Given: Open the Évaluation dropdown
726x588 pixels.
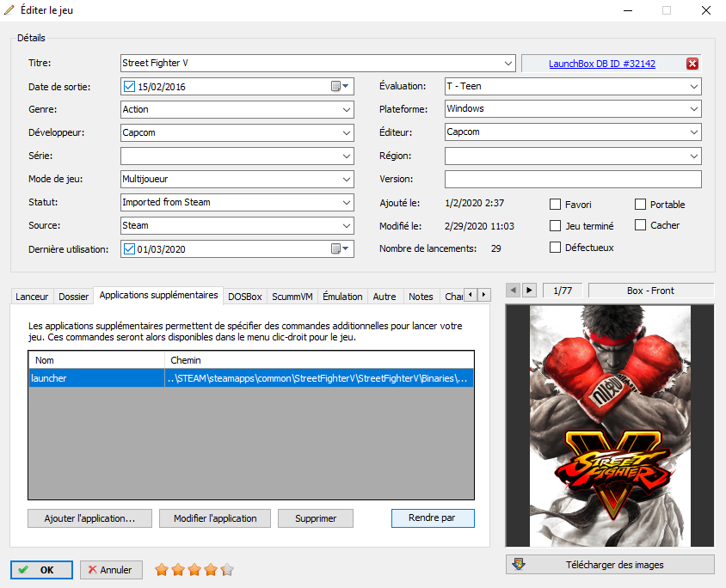Looking at the screenshot, I should (694, 87).
